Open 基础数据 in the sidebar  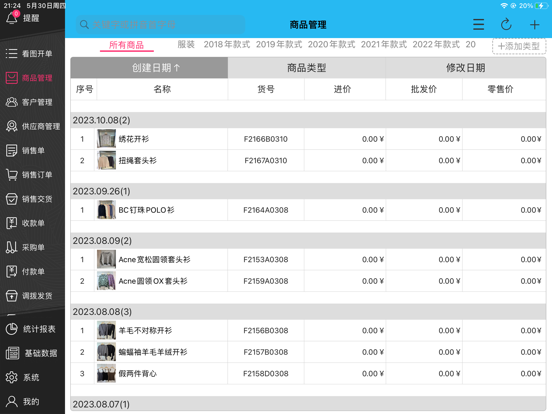click(31, 353)
